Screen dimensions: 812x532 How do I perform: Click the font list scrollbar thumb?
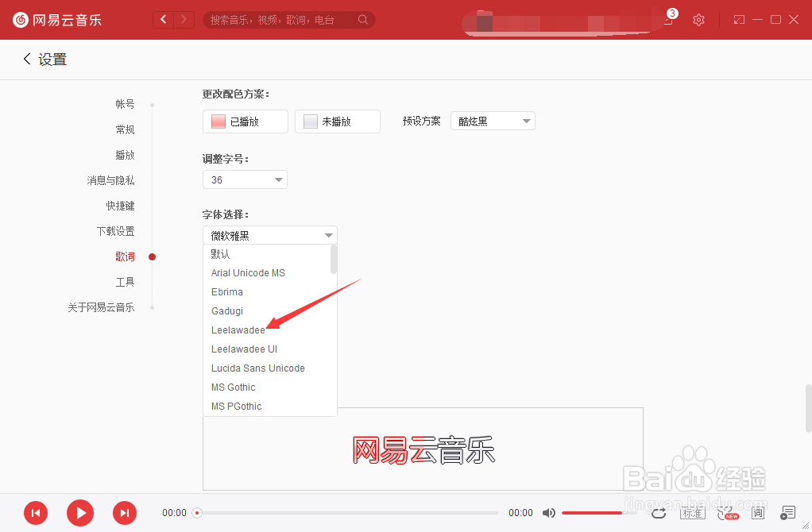point(334,259)
